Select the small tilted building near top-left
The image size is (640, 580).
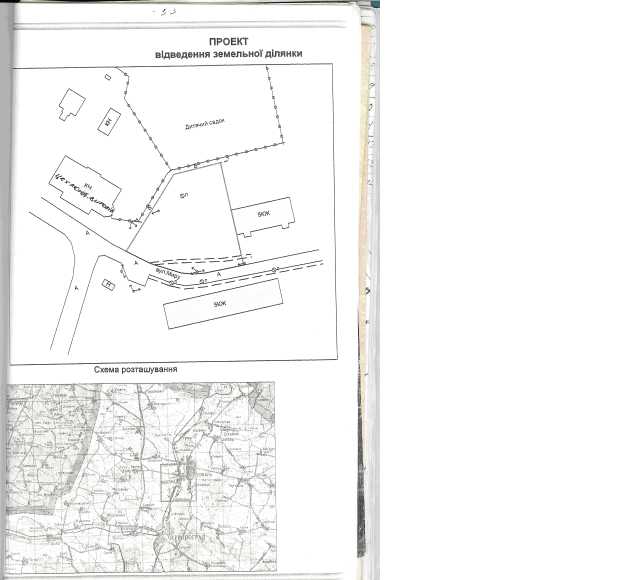[108, 123]
